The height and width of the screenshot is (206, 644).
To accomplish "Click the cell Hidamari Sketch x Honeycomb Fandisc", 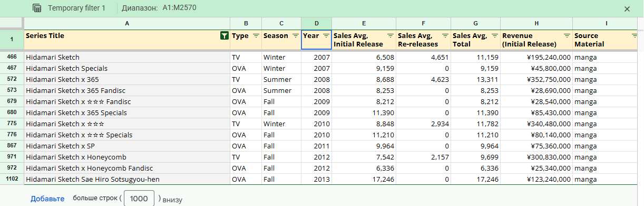I will pos(127,168).
